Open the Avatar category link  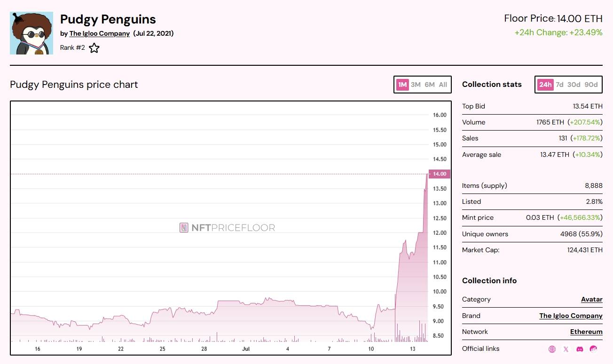[592, 300]
